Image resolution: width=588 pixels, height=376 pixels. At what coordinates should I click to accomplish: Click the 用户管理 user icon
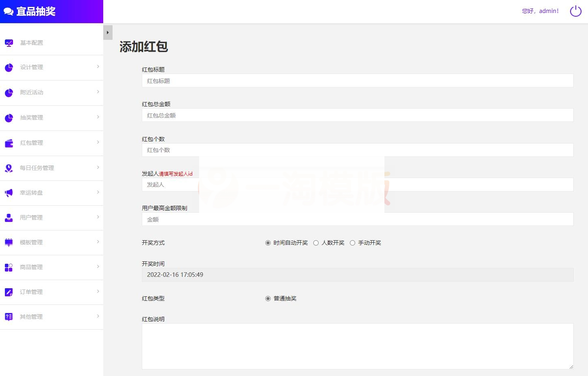coord(9,217)
